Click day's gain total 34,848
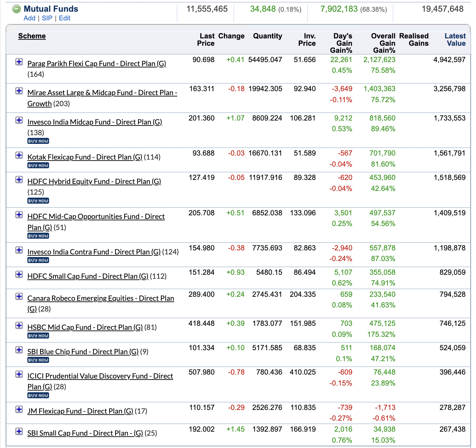Viewport: 476px width, 448px height. coord(263,9)
